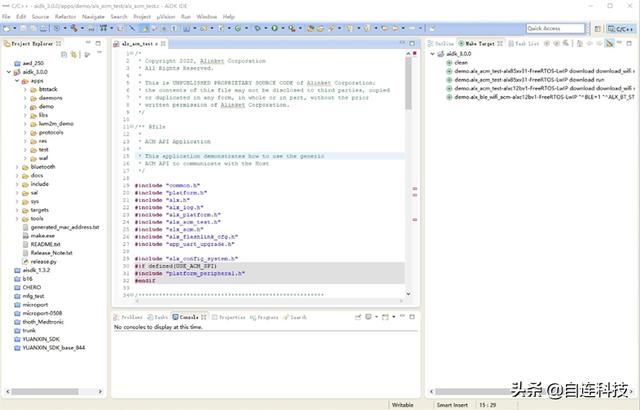
Task: Click the Open Perspective icon
Action: coord(599,29)
